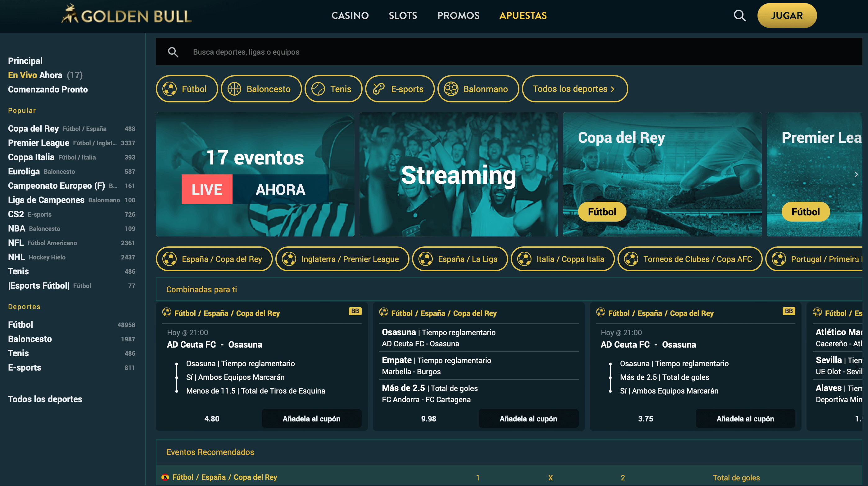Screen dimensions: 868x486
Task: Open Campeonato Europeo (F) in Popular list
Action: 71,186
